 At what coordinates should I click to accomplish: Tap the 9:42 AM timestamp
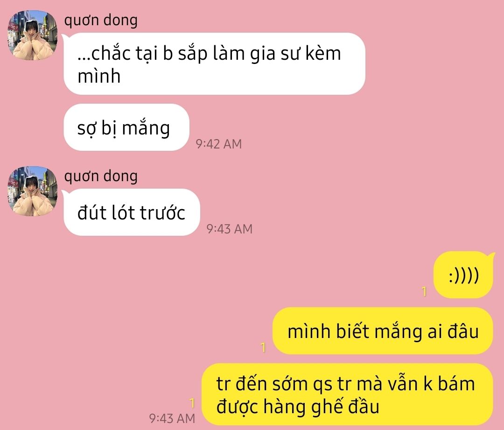pos(218,144)
